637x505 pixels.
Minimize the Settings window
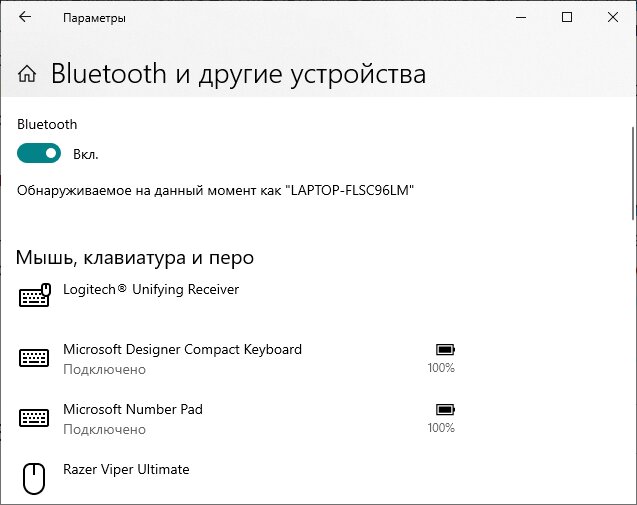click(521, 17)
